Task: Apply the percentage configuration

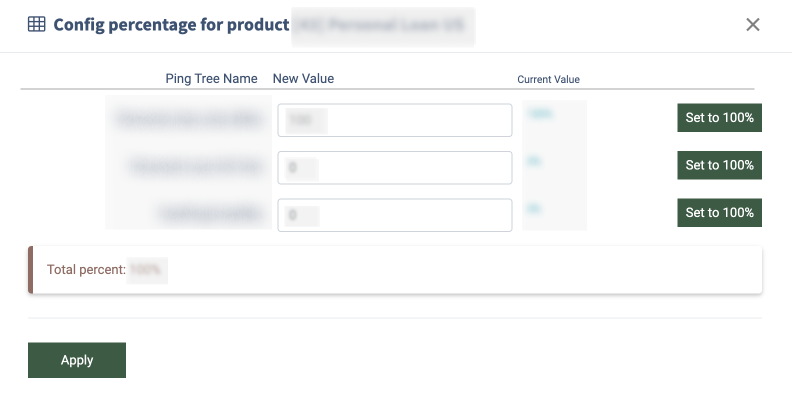Action: tap(77, 360)
